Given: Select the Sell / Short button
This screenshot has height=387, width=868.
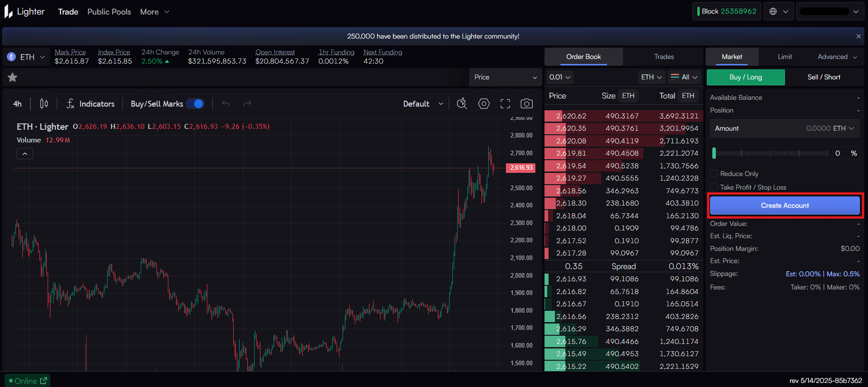Looking at the screenshot, I should coord(824,77).
